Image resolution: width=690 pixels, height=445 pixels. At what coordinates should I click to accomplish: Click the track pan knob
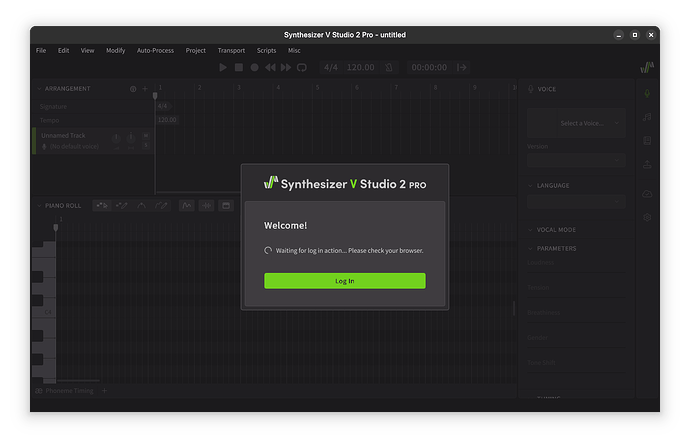coord(131,138)
